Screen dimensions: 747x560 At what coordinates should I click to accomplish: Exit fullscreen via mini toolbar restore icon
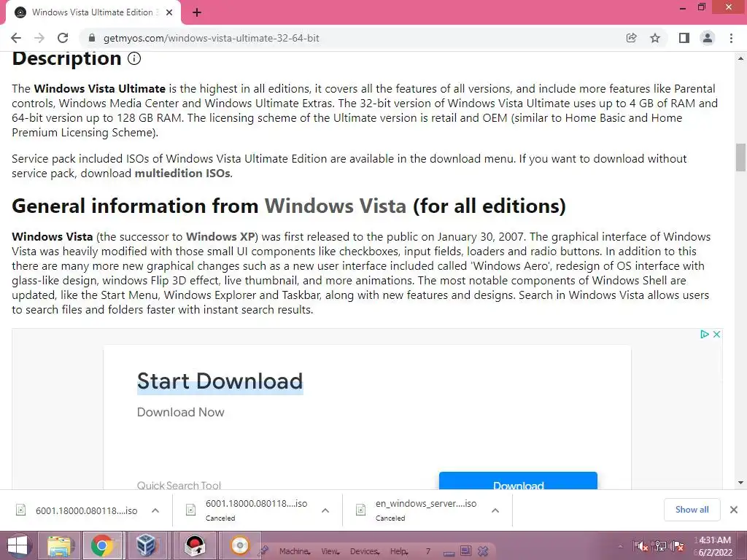[x=465, y=551]
